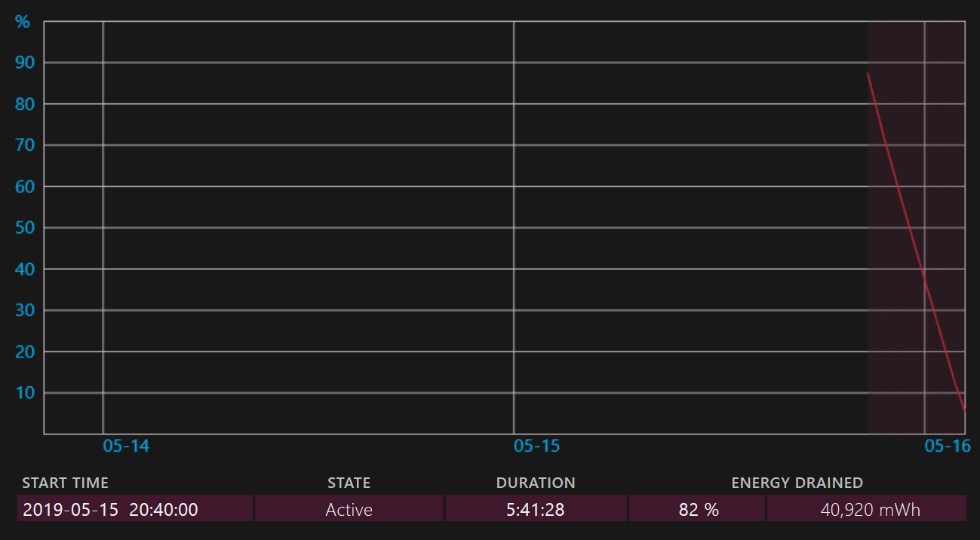Click the STATE column header
This screenshot has width=980, height=540.
point(349,483)
